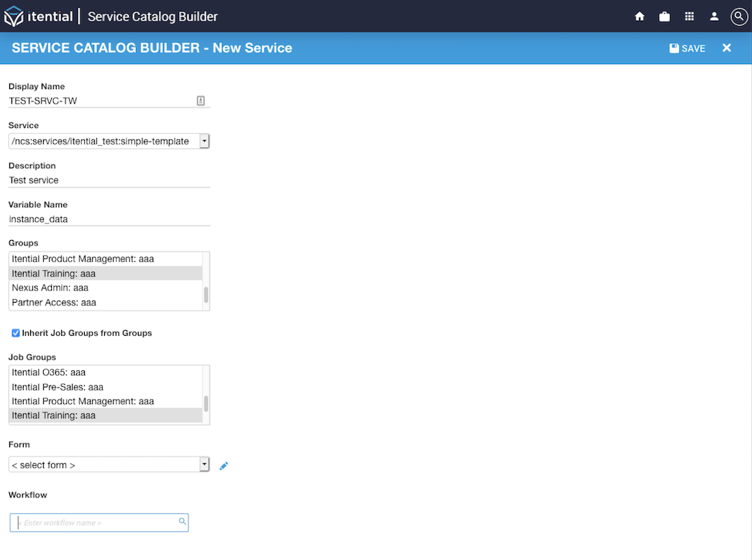
Task: Click the workflow search magnifier icon
Action: [182, 521]
